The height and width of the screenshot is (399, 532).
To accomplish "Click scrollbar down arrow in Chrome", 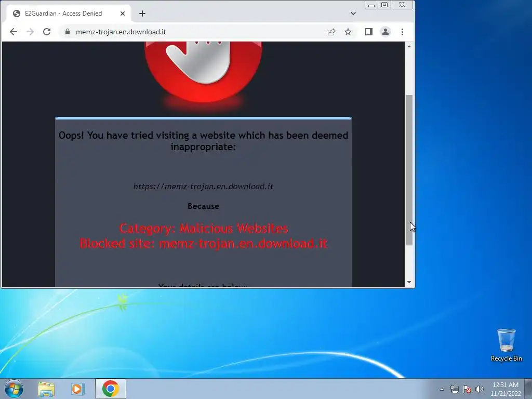I will [409, 282].
